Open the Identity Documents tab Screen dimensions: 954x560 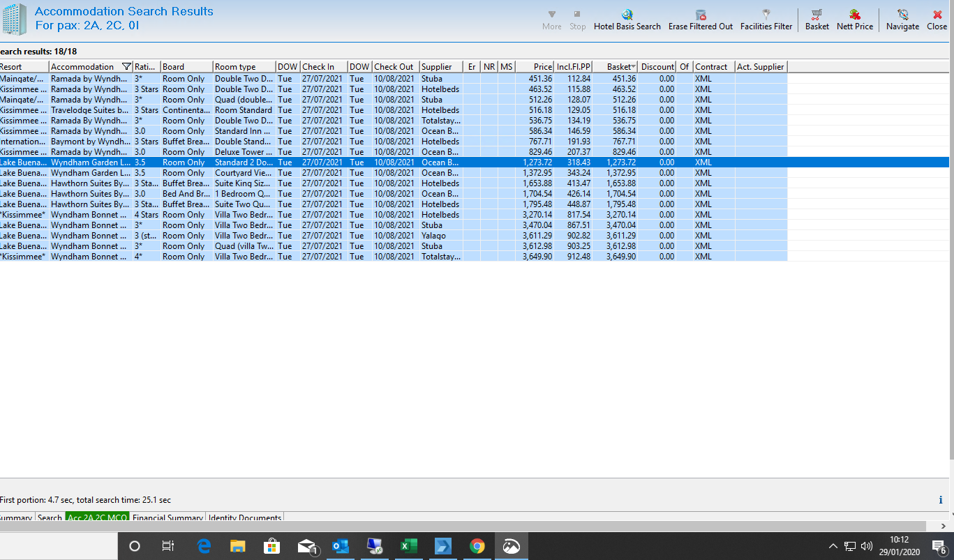pyautogui.click(x=245, y=517)
